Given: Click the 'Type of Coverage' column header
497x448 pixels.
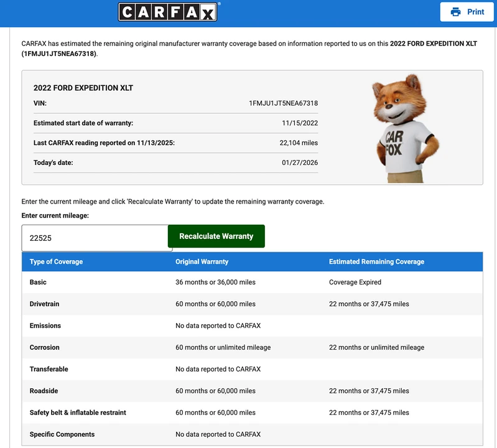Looking at the screenshot, I should (x=56, y=261).
